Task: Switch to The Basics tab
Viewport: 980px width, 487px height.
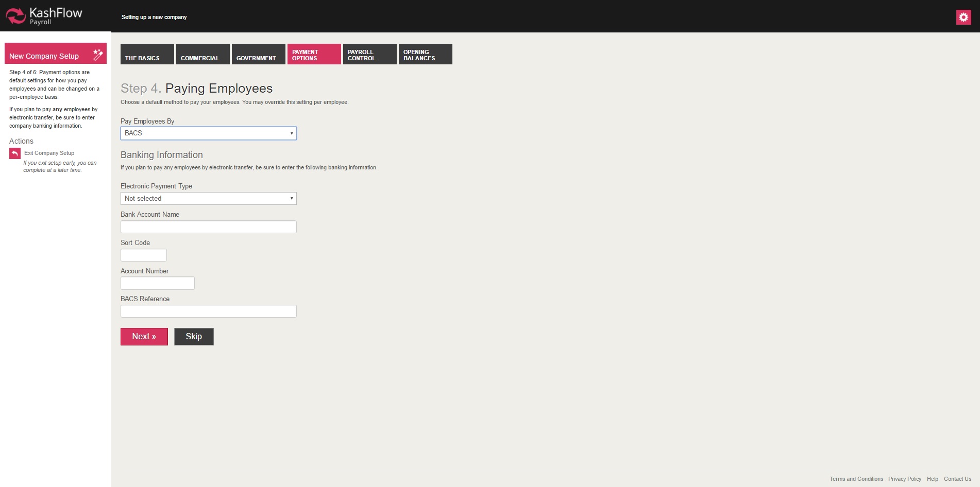Action: tap(147, 55)
